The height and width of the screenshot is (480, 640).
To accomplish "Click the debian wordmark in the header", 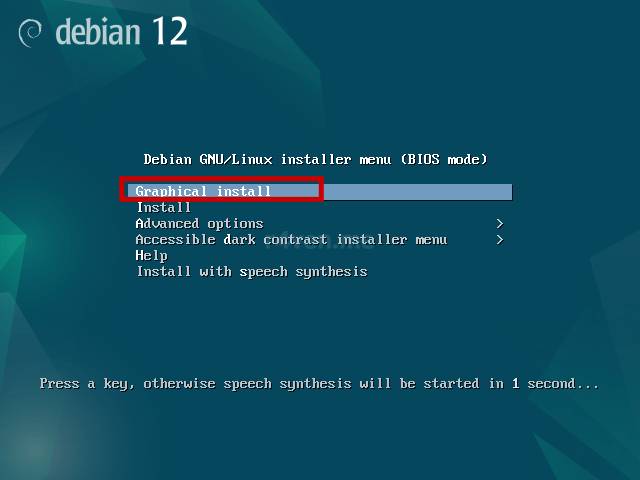I will click(98, 32).
